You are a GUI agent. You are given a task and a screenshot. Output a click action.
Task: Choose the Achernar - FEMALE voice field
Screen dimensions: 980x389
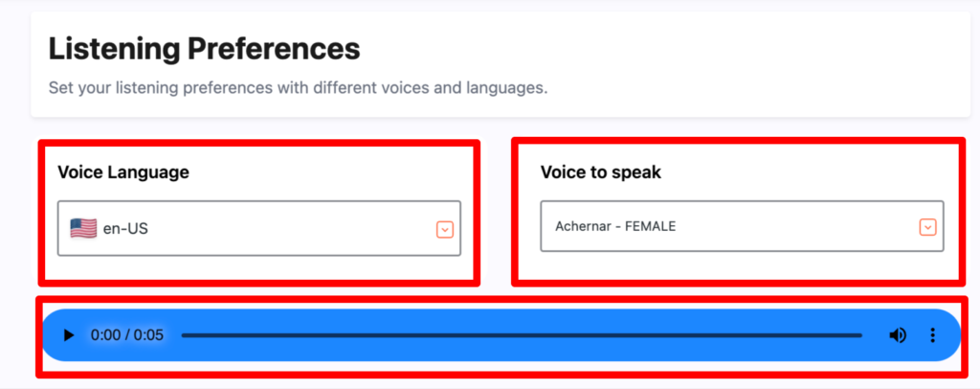tap(742, 226)
